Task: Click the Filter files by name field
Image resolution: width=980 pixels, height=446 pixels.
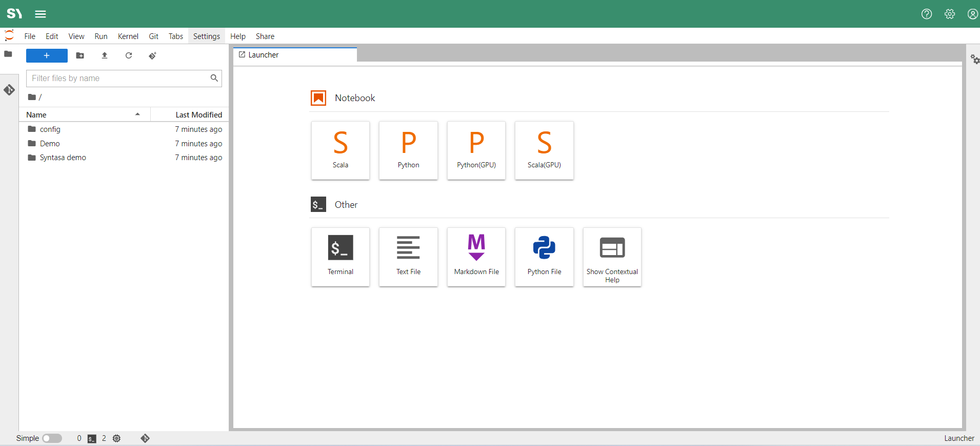Action: (119, 79)
